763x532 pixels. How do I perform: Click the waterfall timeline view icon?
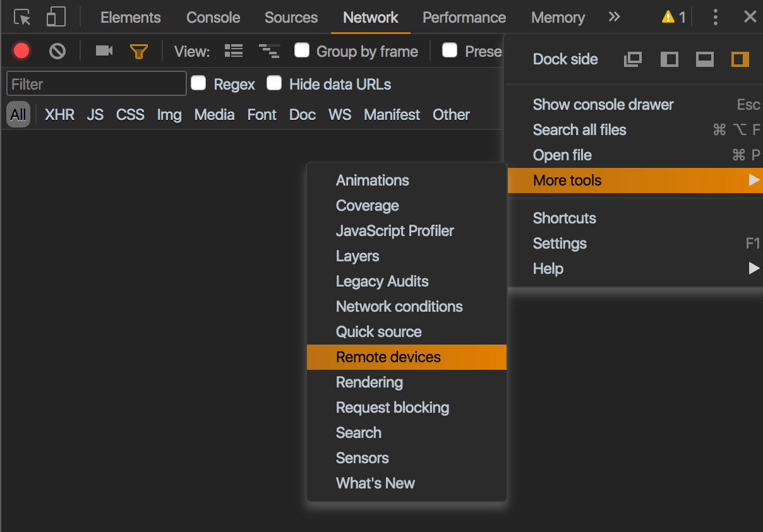[x=268, y=51]
